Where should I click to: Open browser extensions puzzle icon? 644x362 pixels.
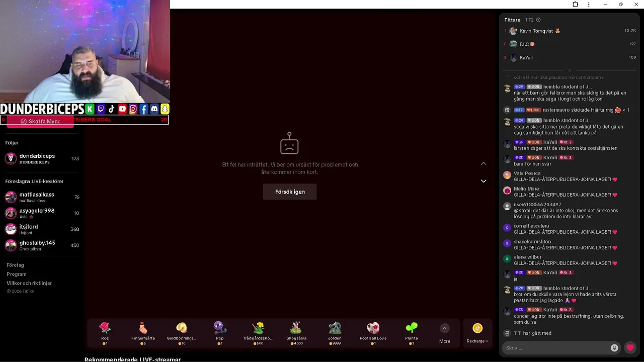(x=576, y=5)
